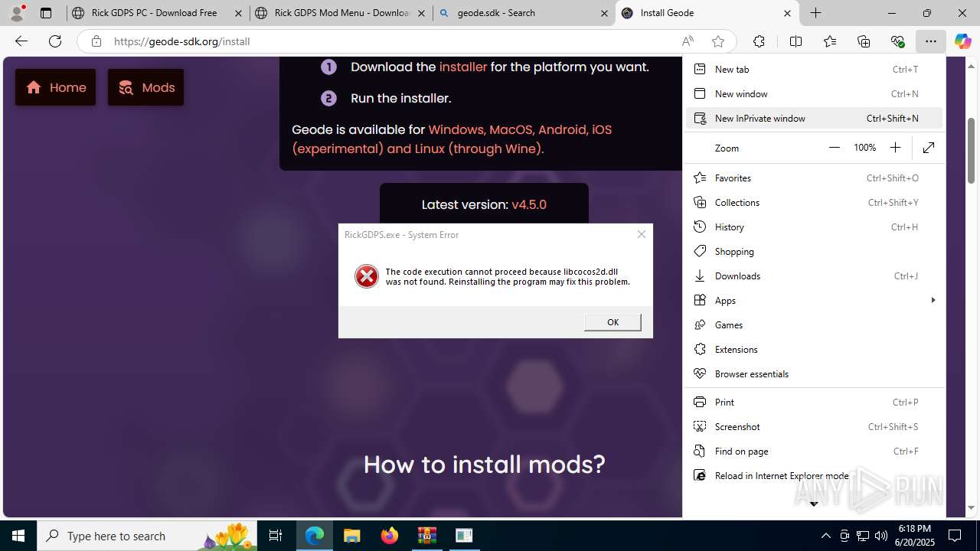Expand the Apps submenu arrow

click(933, 300)
